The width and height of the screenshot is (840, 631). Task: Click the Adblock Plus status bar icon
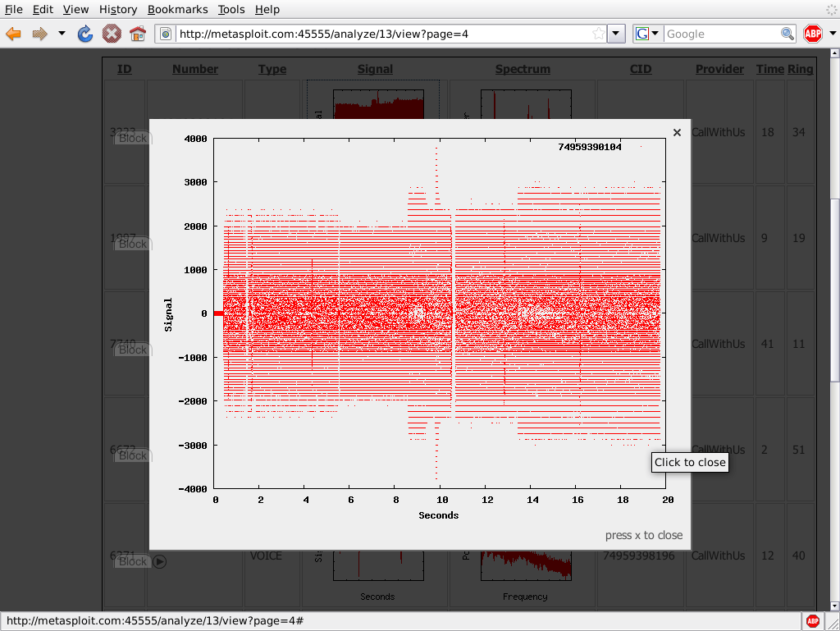tap(813, 620)
